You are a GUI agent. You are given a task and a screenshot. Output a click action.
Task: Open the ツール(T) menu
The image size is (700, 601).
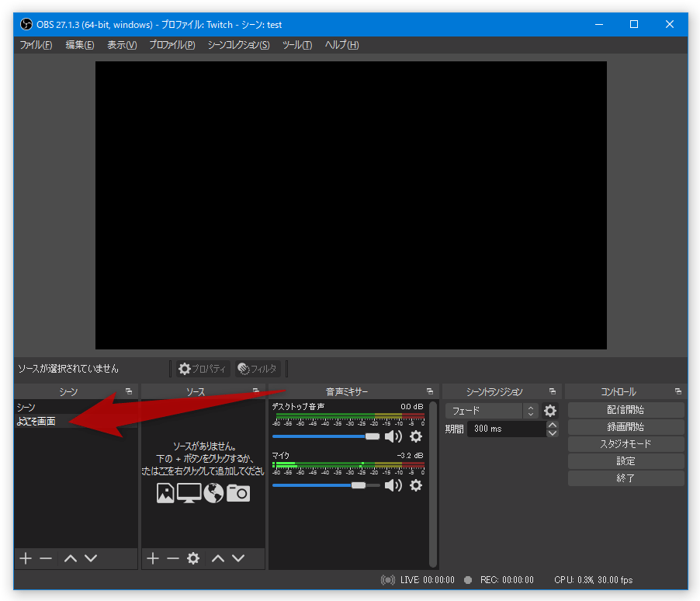pyautogui.click(x=297, y=45)
